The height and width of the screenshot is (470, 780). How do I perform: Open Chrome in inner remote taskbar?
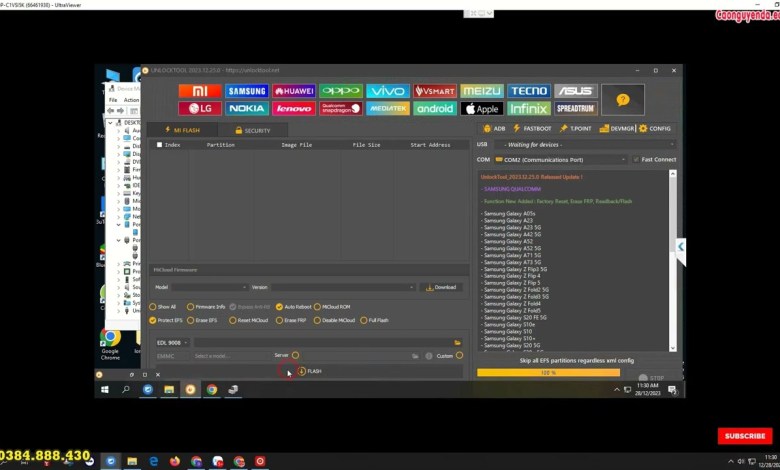click(x=212, y=389)
